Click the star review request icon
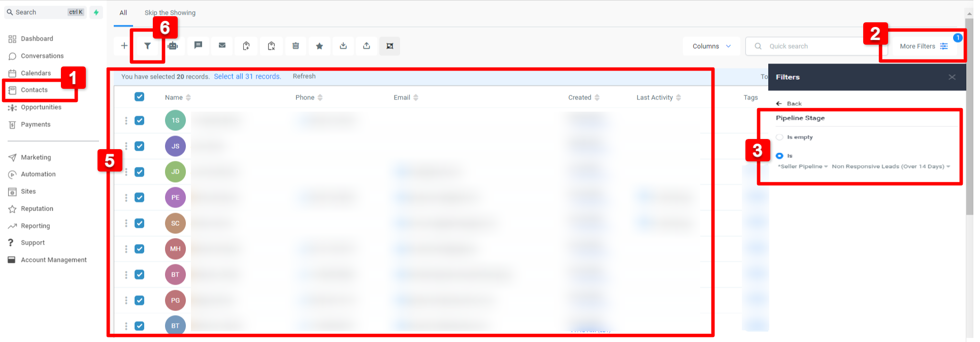Image resolution: width=980 pixels, height=342 pixels. point(319,46)
